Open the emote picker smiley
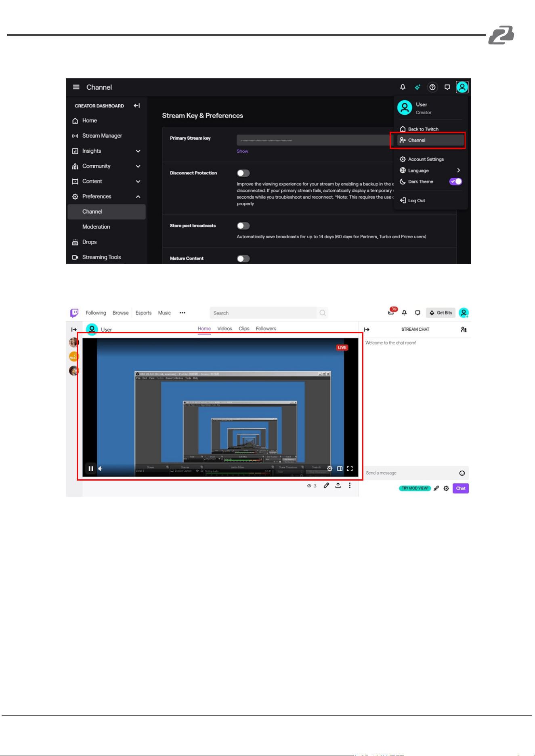The width and height of the screenshot is (535, 756). 462,473
